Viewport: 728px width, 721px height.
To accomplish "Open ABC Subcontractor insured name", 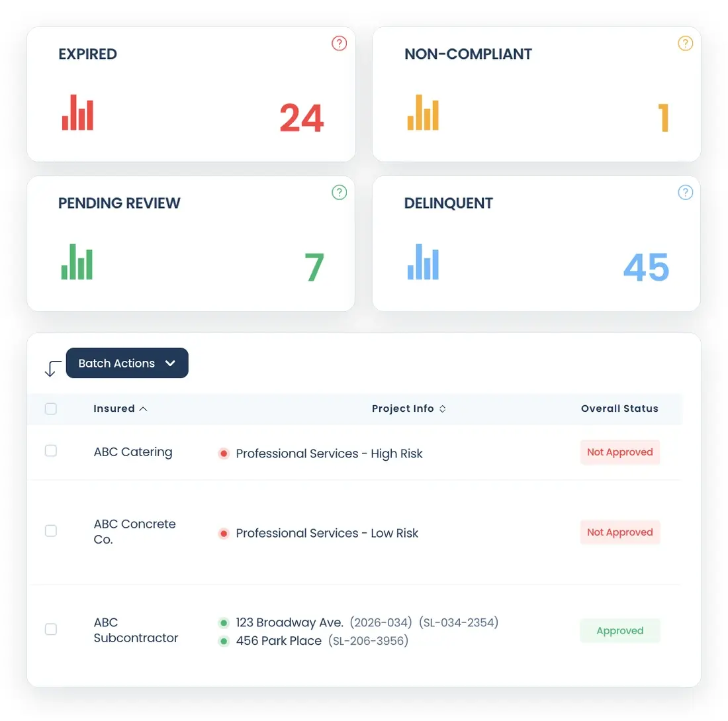I will pyautogui.click(x=136, y=630).
